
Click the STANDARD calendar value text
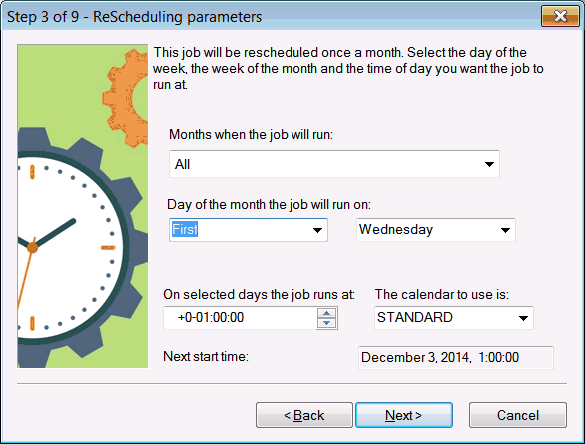coord(414,318)
